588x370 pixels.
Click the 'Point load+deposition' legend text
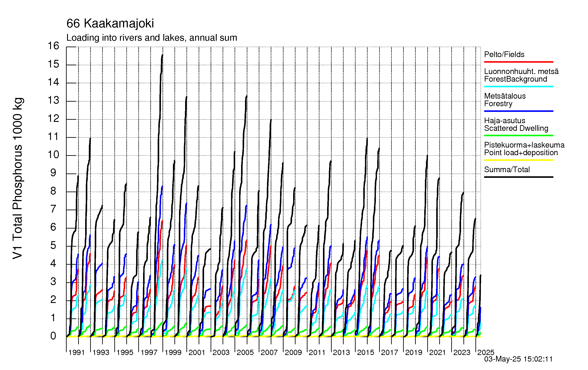(x=521, y=153)
